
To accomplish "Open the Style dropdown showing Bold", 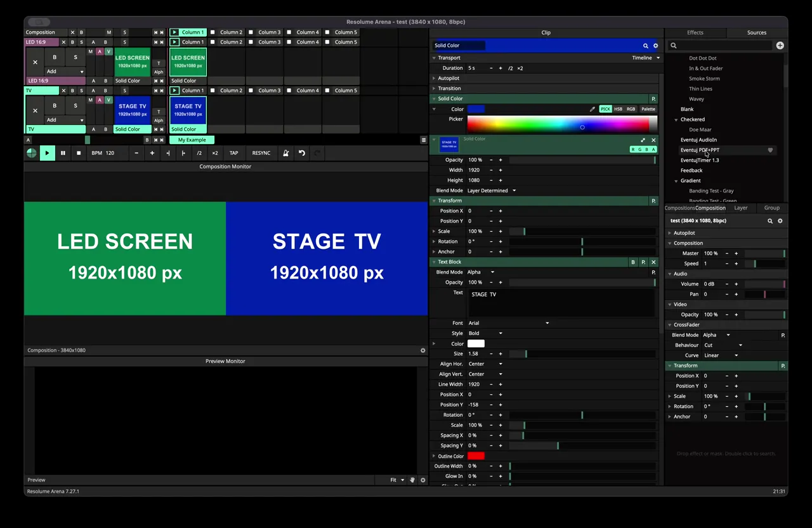I will [x=485, y=333].
